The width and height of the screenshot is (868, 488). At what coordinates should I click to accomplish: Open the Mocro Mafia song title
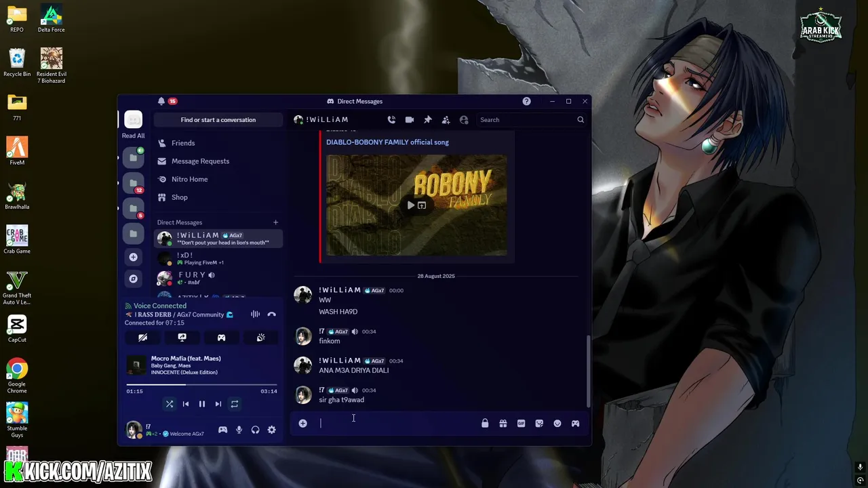[186, 359]
